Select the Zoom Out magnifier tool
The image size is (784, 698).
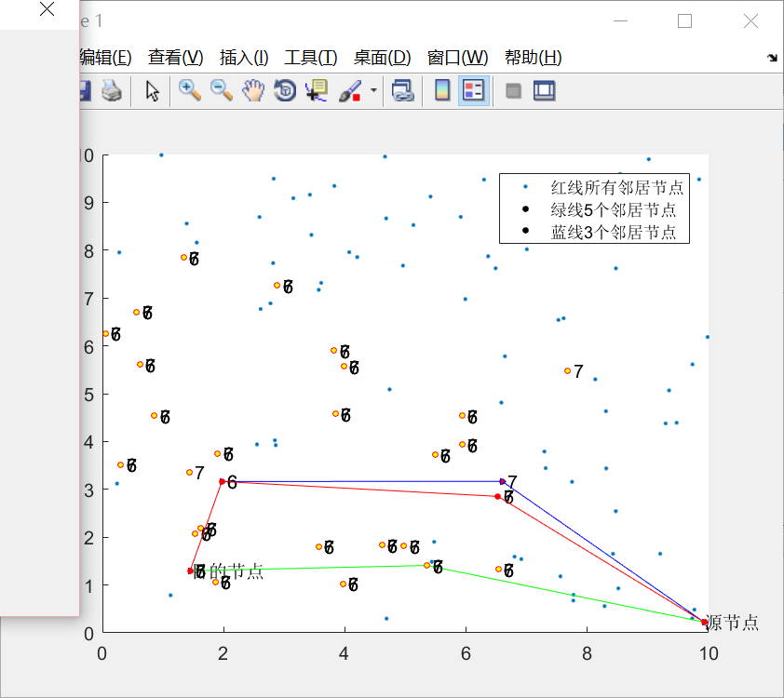click(x=221, y=90)
